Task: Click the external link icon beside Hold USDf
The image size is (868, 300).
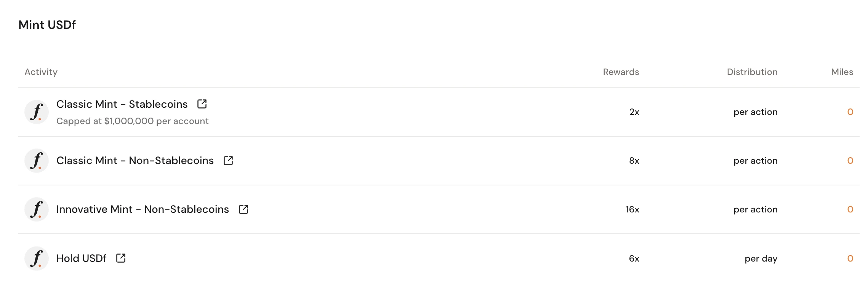Action: click(x=121, y=258)
